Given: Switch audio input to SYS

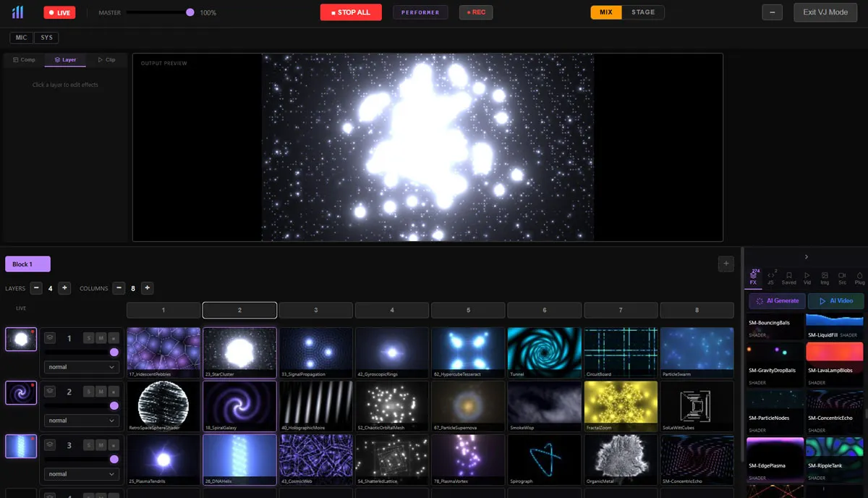Looking at the screenshot, I should [46, 37].
